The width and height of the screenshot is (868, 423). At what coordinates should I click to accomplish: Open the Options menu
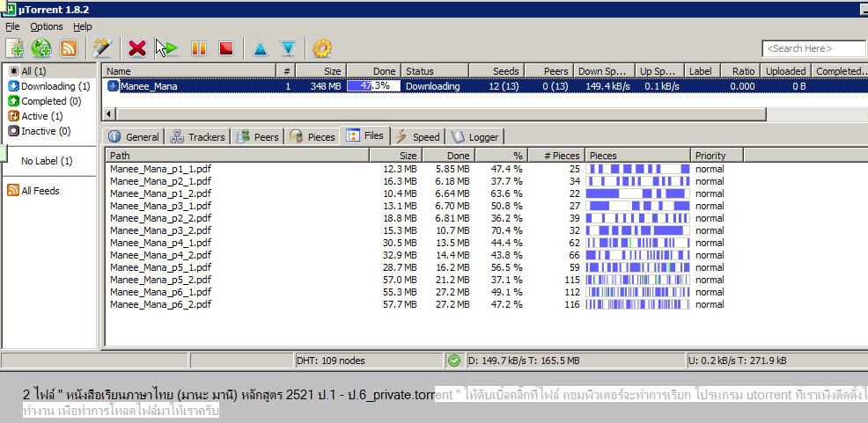46,26
